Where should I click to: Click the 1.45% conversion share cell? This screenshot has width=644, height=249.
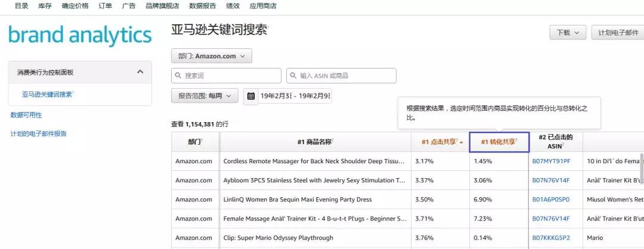coord(499,161)
